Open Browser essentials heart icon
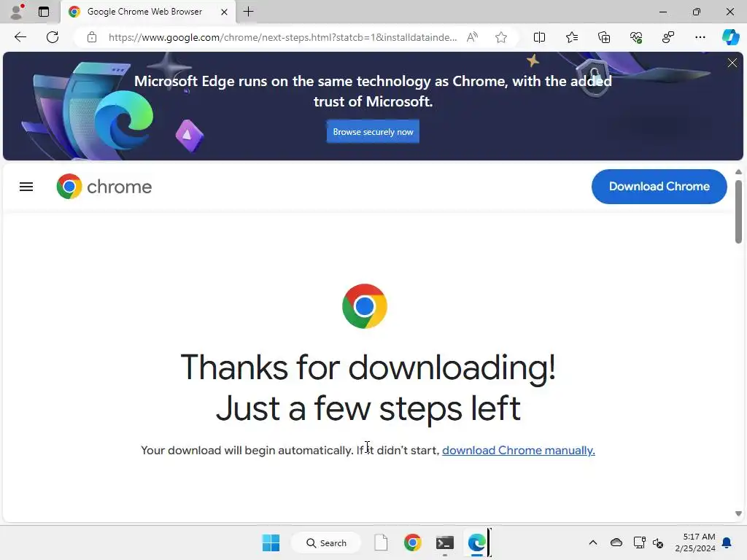Image resolution: width=747 pixels, height=560 pixels. tap(636, 37)
